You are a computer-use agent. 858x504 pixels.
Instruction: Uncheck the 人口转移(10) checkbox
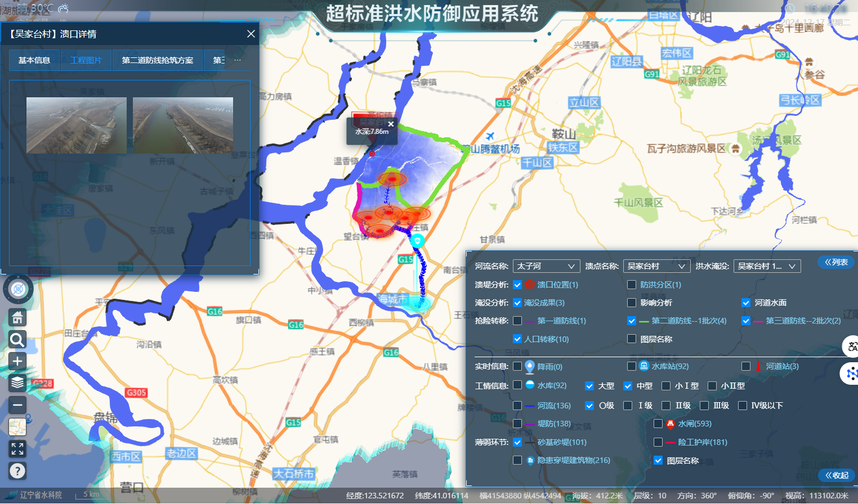click(x=517, y=339)
